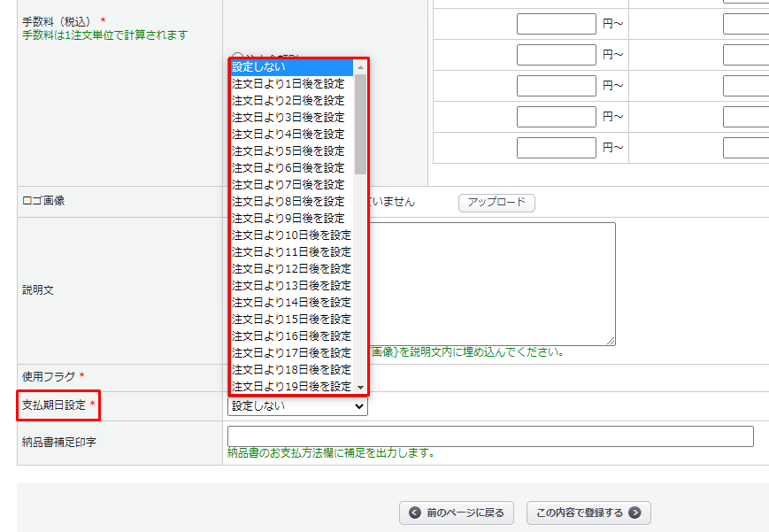Choose the 注文日より8日後を設定 entry
This screenshot has height=532, width=769.
[291, 201]
